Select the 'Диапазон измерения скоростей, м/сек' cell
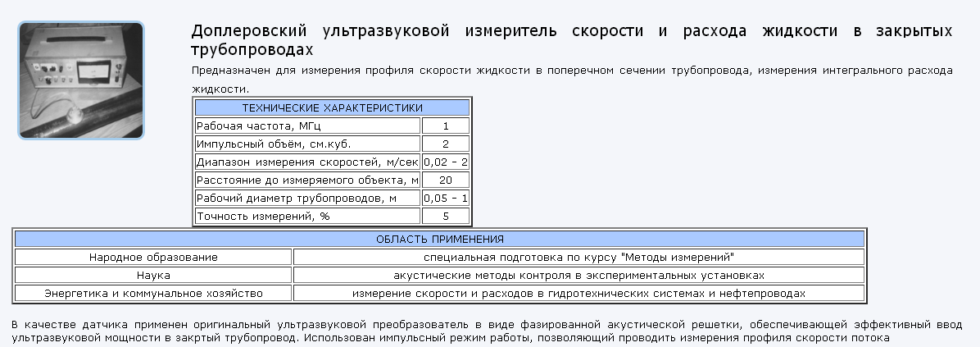980x347 pixels. (307, 162)
